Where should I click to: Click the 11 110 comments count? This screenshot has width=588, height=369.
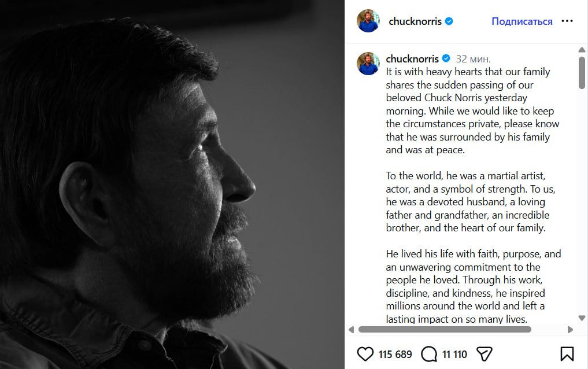[454, 354]
